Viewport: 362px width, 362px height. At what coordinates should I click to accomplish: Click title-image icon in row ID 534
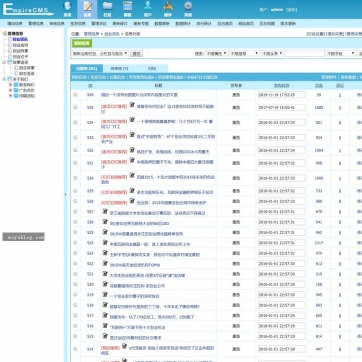coord(132,119)
